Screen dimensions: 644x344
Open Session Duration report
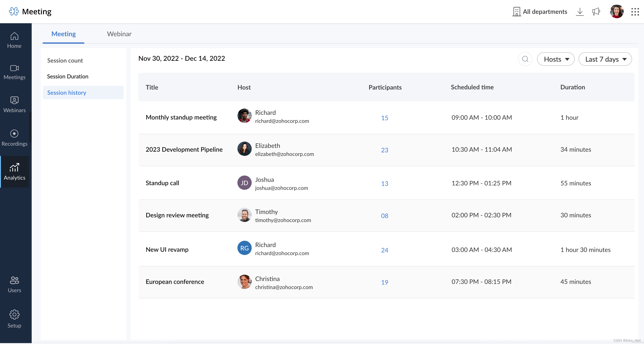(x=67, y=76)
